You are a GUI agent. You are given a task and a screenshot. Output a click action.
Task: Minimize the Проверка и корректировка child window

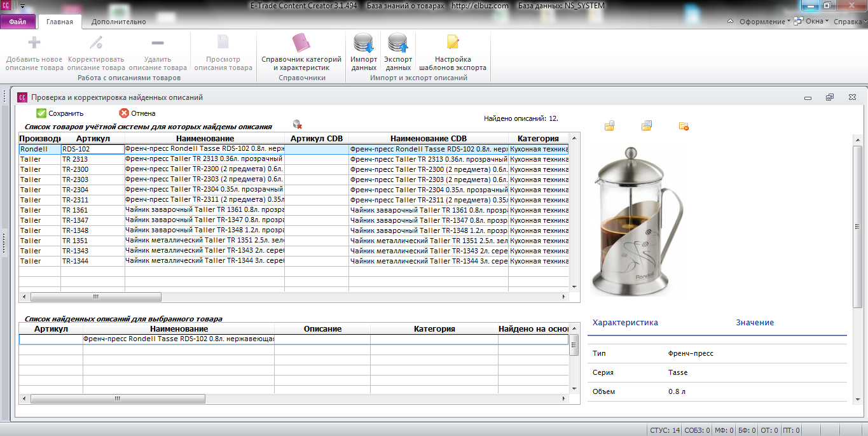[x=808, y=98]
